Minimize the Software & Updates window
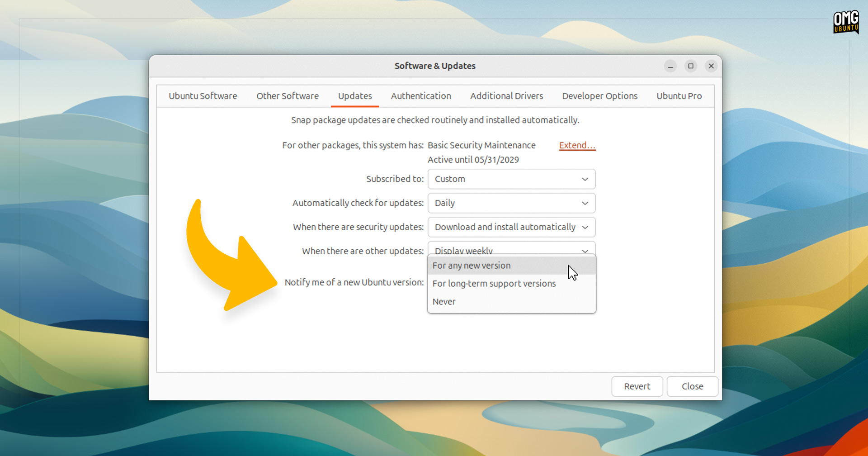 pos(670,66)
